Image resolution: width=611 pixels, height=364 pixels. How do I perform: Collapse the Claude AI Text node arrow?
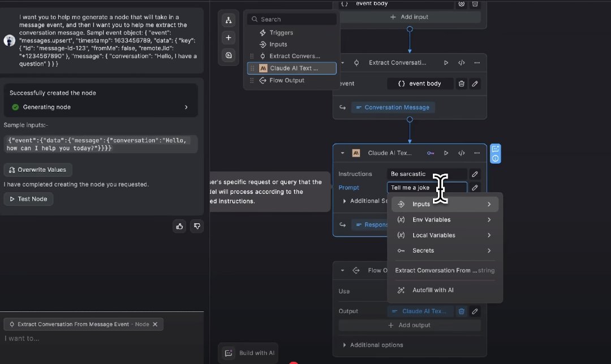pos(342,153)
